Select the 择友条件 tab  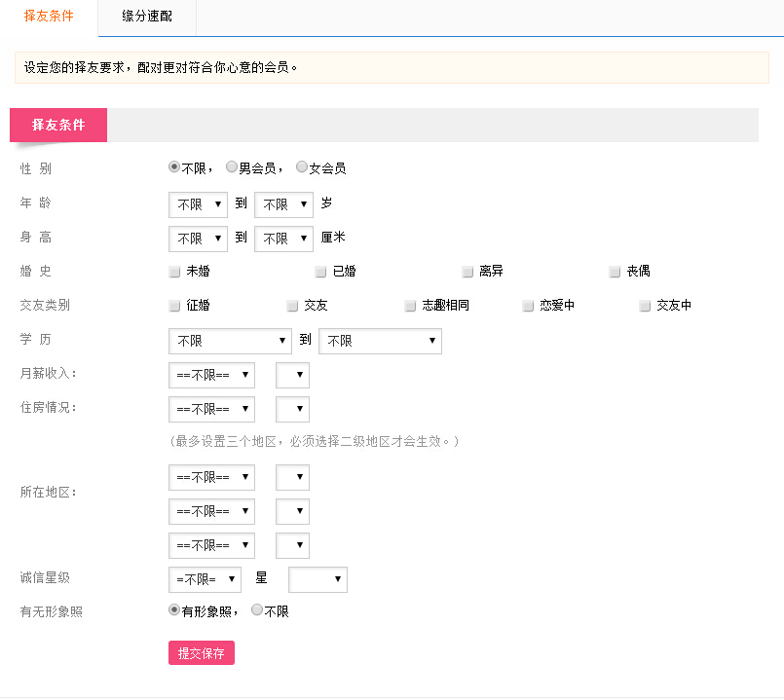(x=49, y=17)
